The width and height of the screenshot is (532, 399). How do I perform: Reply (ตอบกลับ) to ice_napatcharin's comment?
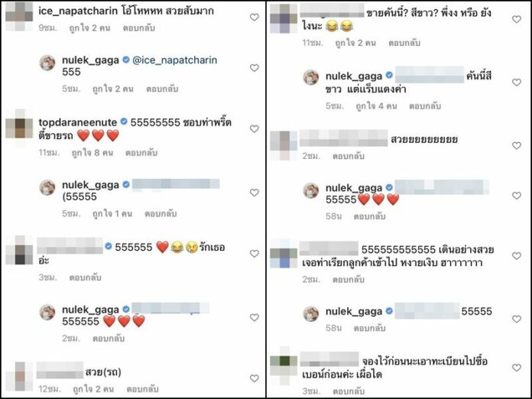tap(139, 28)
